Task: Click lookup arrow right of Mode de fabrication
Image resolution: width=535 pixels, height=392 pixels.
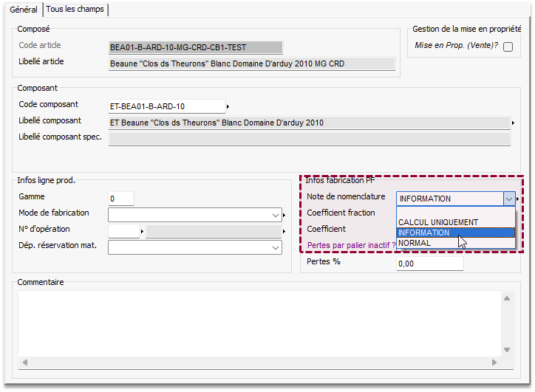Action: pos(284,216)
